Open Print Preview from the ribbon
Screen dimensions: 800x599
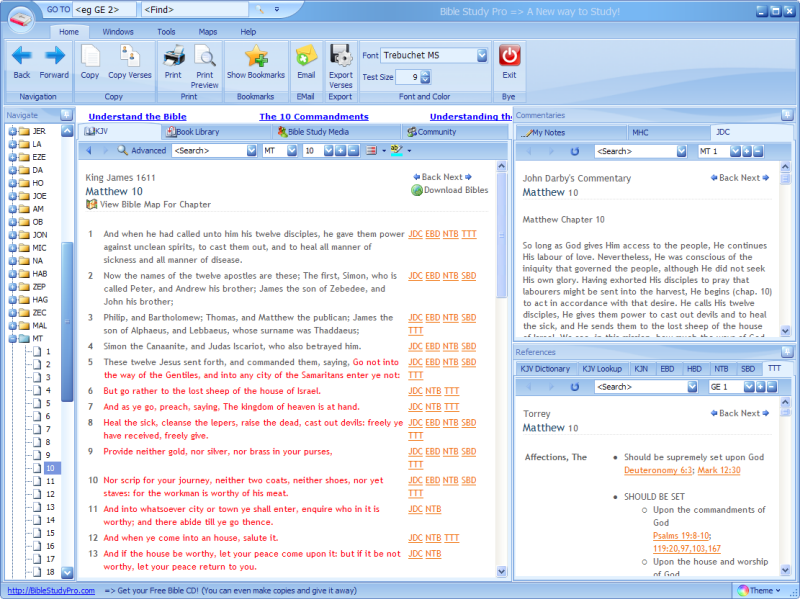pos(205,62)
